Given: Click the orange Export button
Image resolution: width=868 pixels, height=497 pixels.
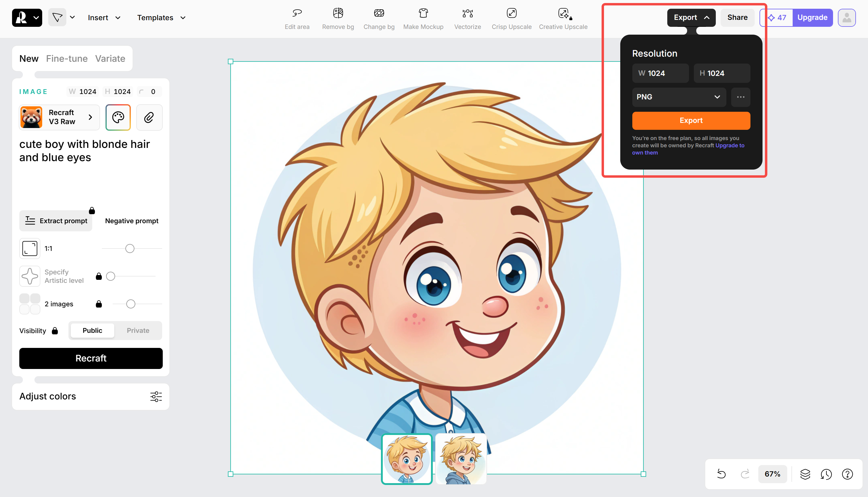Looking at the screenshot, I should (x=691, y=120).
